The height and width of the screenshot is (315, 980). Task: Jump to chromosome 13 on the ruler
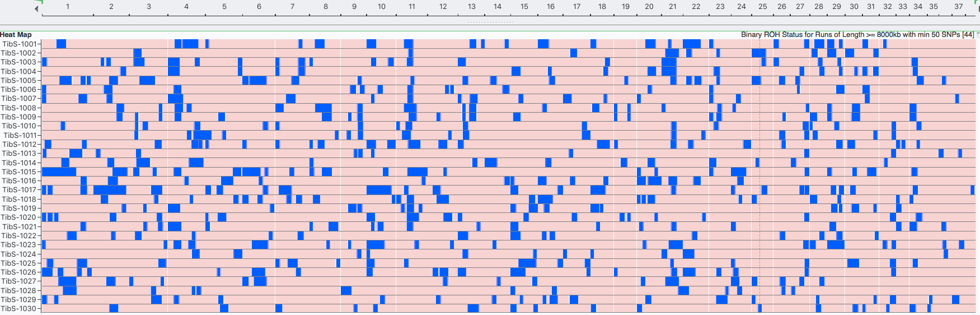click(x=472, y=7)
